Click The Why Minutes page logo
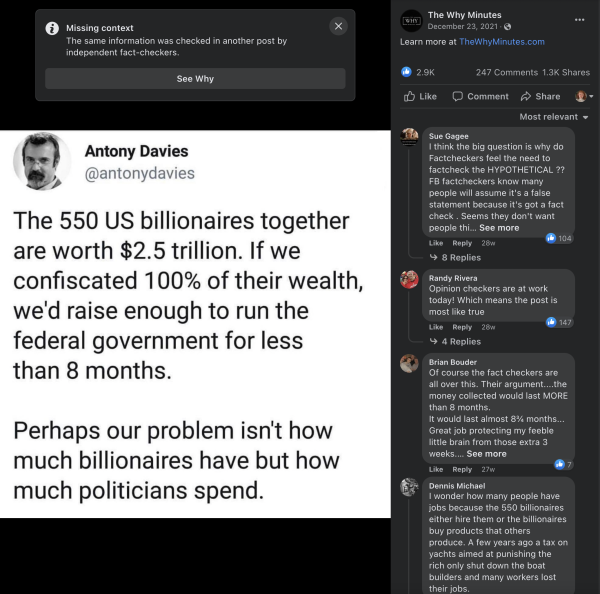Screen dimensions: 600x594 point(411,20)
